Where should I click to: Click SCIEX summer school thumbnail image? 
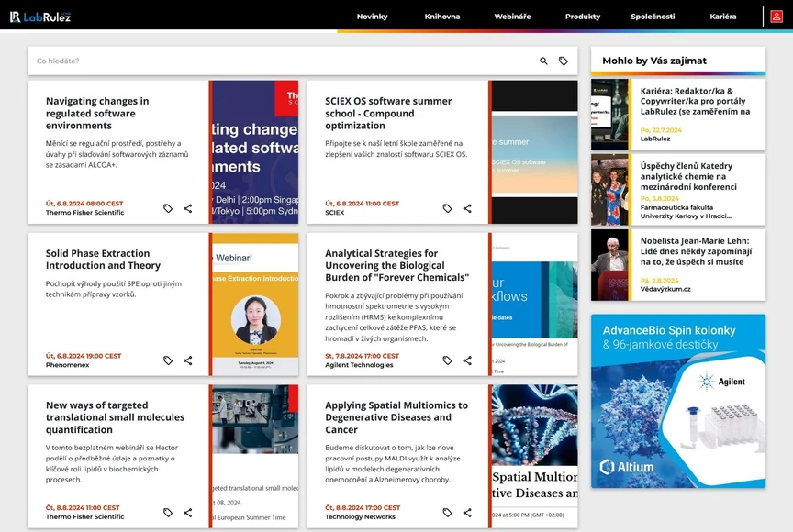[534, 152]
